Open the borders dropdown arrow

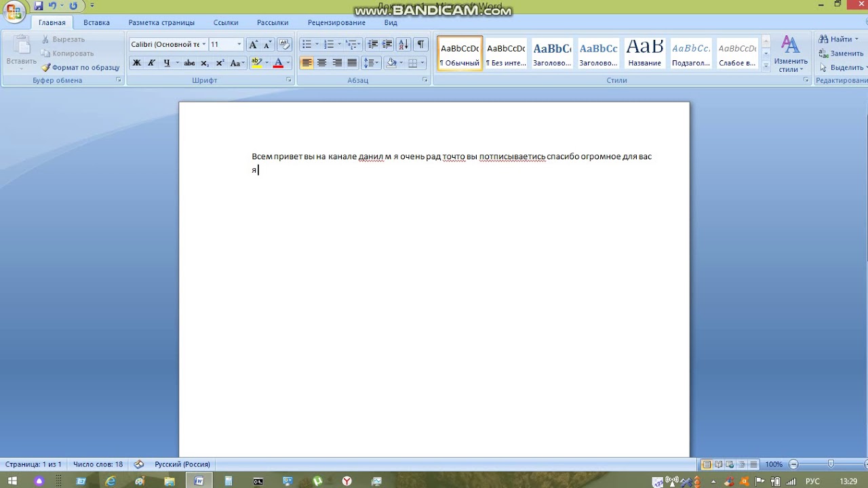(422, 63)
